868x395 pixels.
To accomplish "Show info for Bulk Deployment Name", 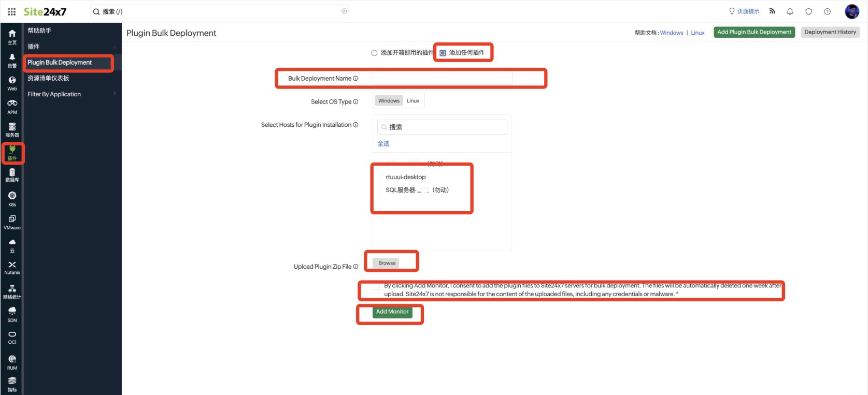I will pos(355,79).
